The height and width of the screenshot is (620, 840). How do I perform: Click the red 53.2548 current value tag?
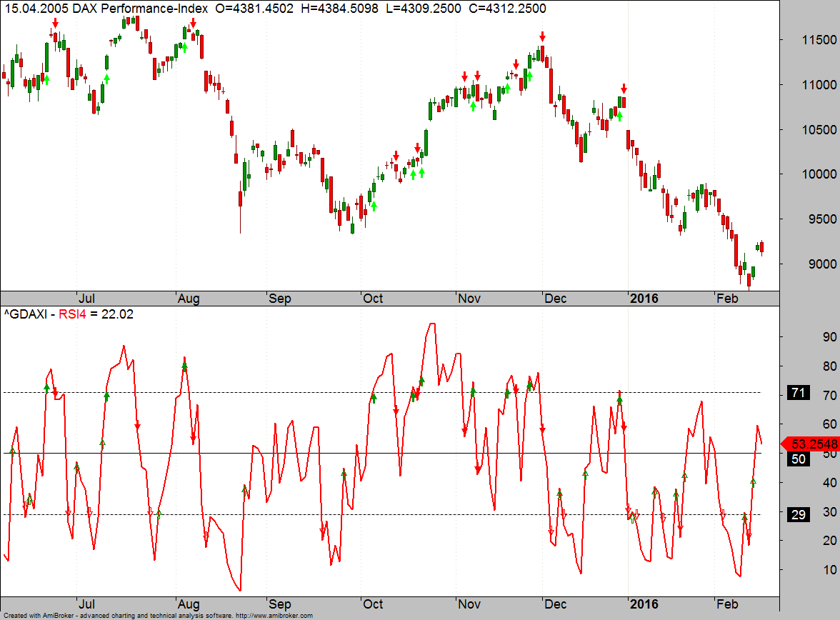point(811,444)
